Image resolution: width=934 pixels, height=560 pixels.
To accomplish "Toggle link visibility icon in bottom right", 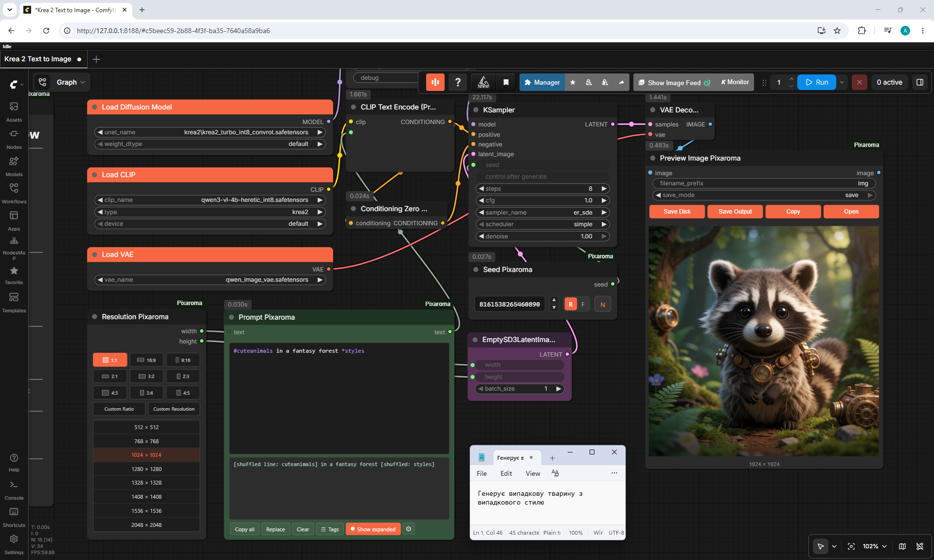I will pos(920,546).
